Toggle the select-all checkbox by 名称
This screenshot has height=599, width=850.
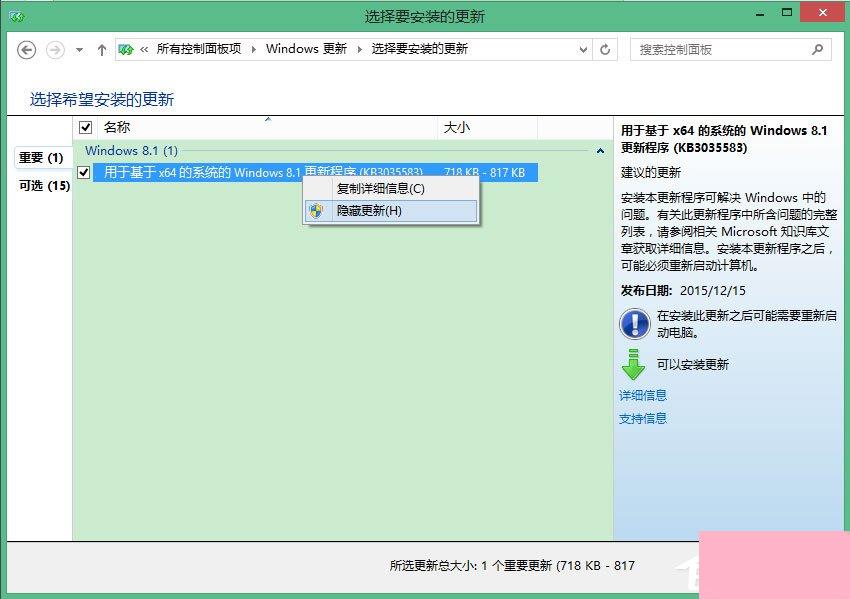click(85, 127)
